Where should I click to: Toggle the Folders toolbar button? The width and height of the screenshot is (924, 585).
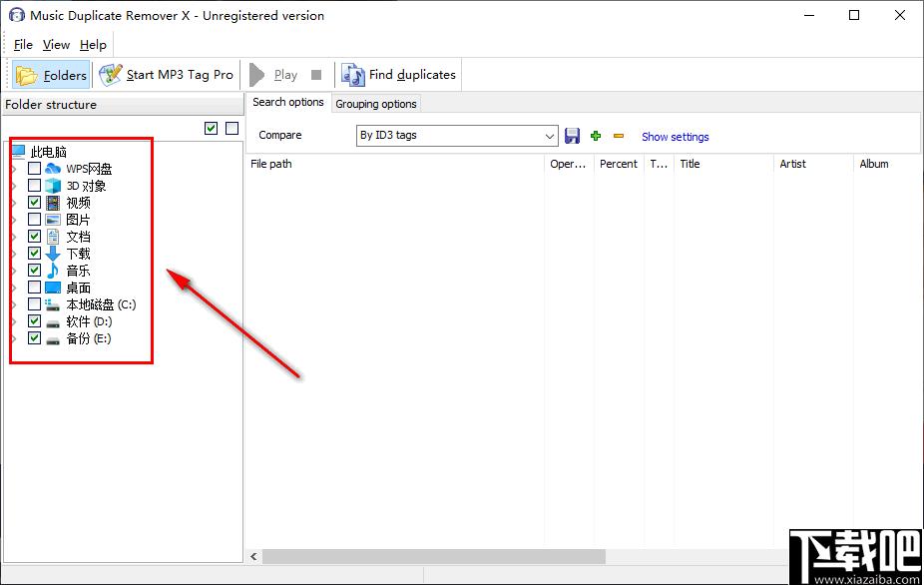click(51, 75)
